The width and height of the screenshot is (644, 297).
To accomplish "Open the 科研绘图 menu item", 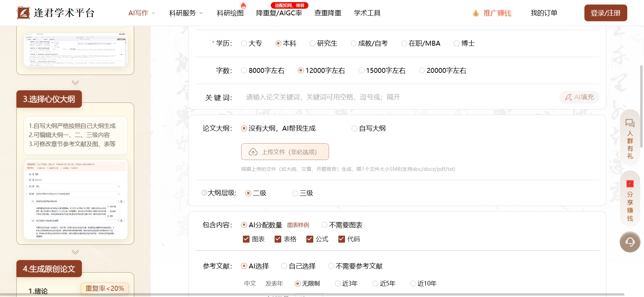I will coord(230,13).
